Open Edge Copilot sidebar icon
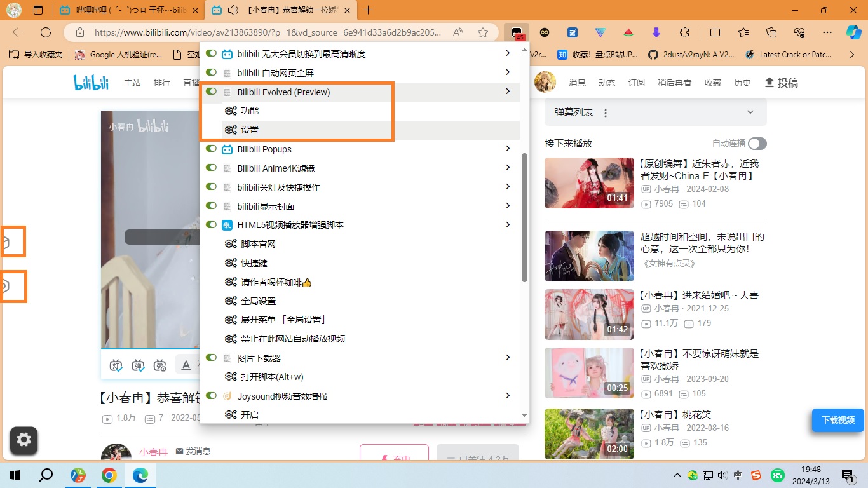Viewport: 868px width, 488px height. (853, 32)
